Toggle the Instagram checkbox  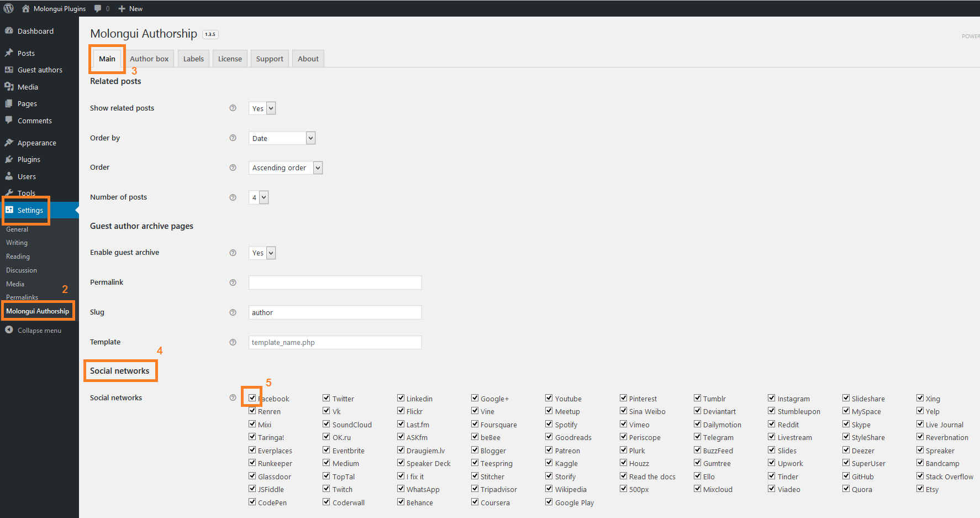[x=772, y=397]
